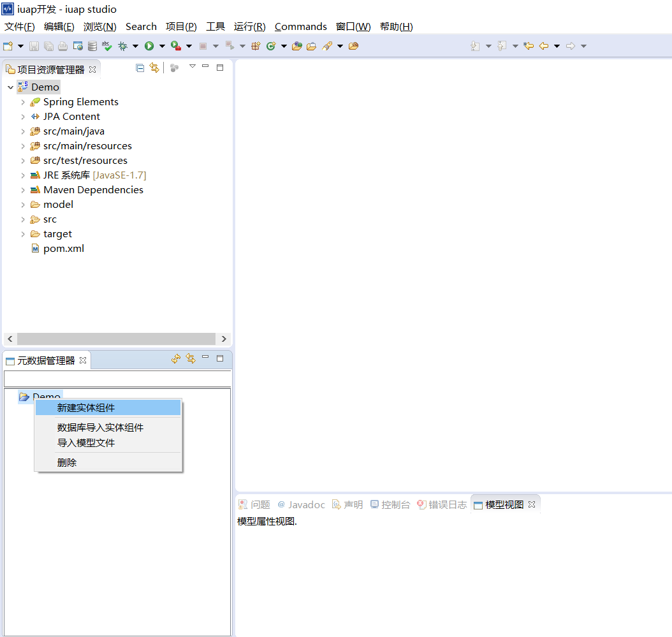Click the database icon in toolbar

[92, 46]
